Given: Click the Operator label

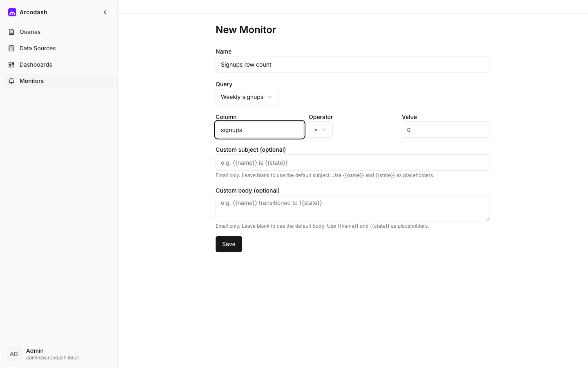Looking at the screenshot, I should click(321, 117).
